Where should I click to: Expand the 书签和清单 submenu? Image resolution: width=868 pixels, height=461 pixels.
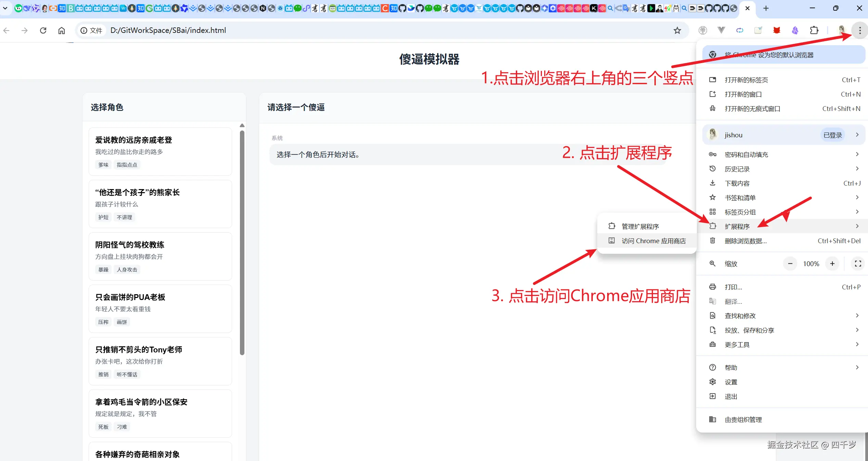(857, 198)
